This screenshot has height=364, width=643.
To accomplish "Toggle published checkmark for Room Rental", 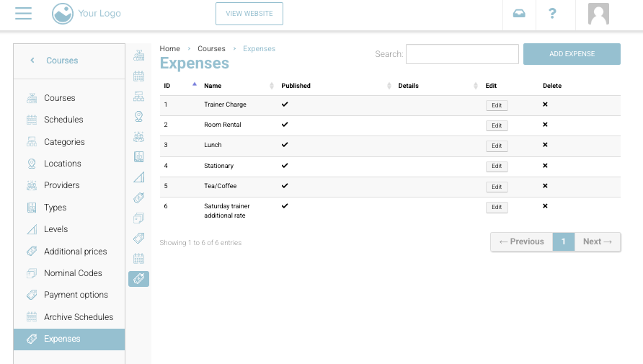I will point(285,125).
